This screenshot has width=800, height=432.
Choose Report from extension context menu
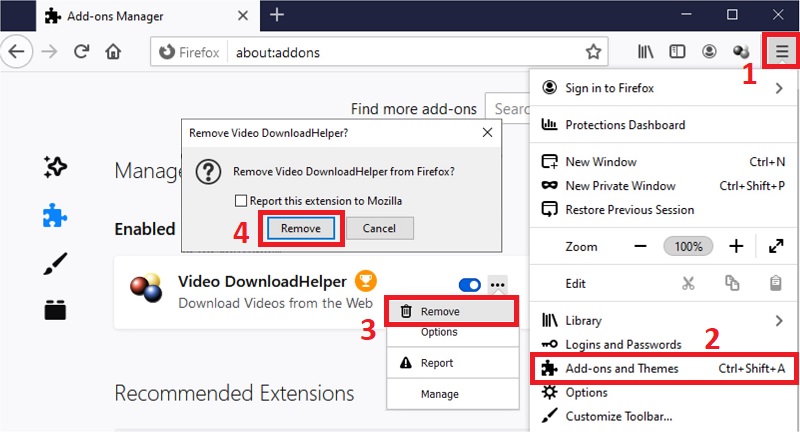[x=452, y=363]
